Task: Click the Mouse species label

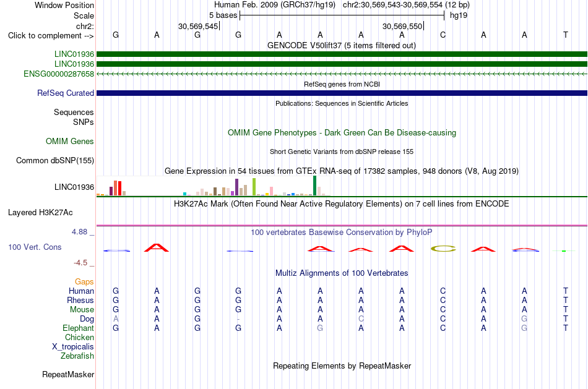Action: click(x=82, y=310)
